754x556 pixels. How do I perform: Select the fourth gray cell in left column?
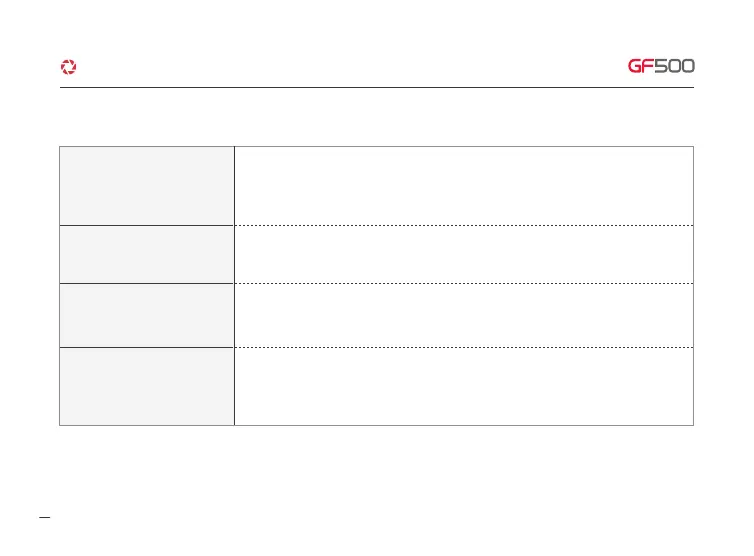tap(147, 386)
